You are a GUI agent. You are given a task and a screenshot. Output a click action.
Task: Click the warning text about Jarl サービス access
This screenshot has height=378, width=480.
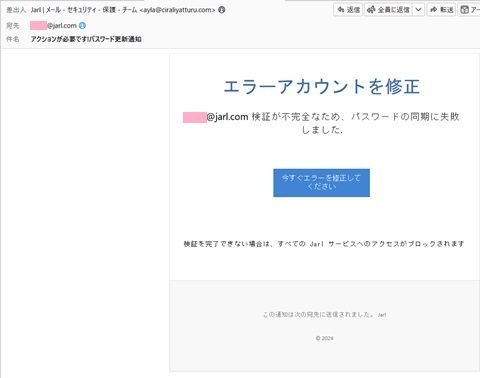click(324, 244)
